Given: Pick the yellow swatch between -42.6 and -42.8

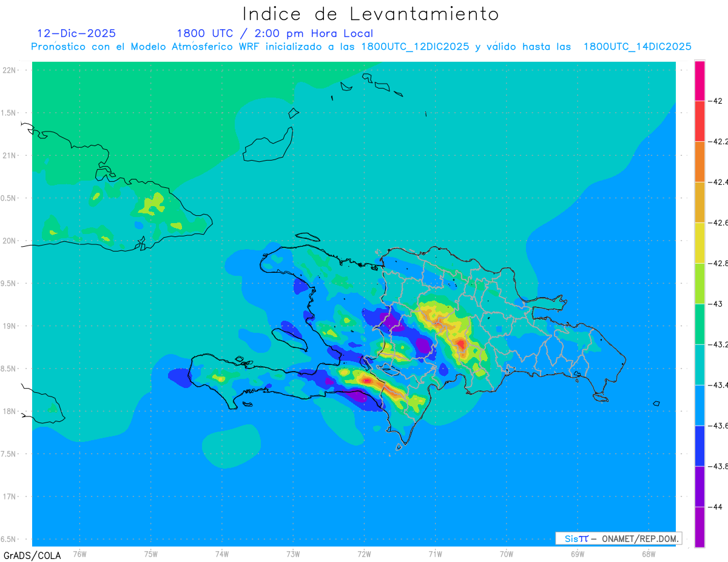Looking at the screenshot, I should 699,243.
